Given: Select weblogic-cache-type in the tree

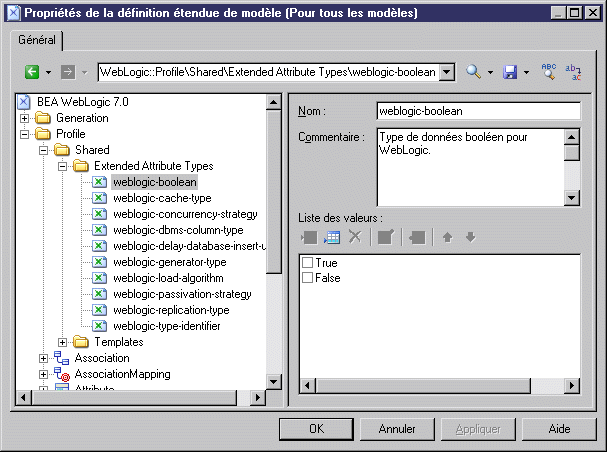Looking at the screenshot, I should [x=162, y=198].
